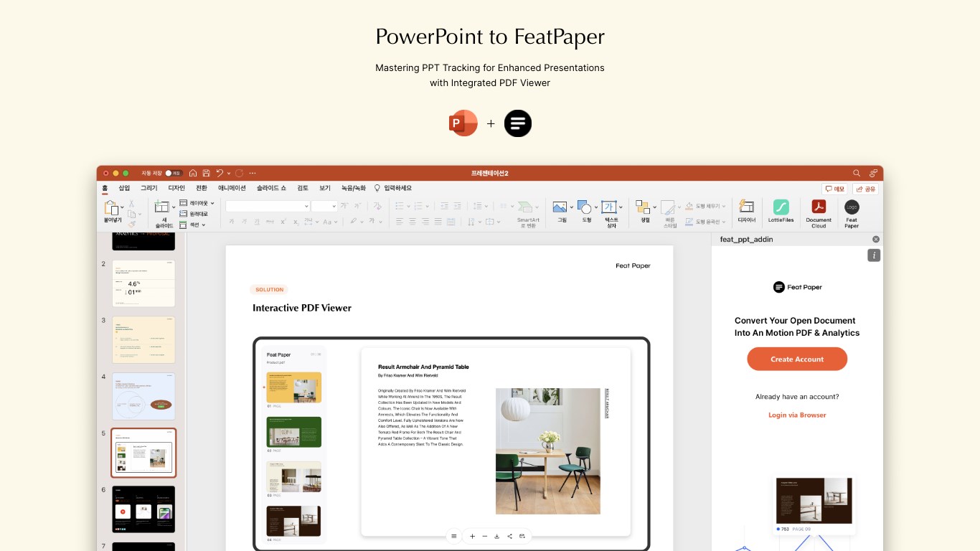This screenshot has width=980, height=551.
Task: Undo the last action
Action: click(220, 173)
